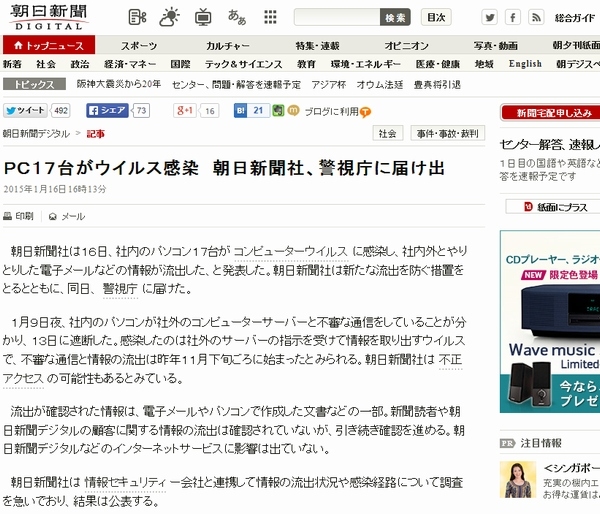Open the grid menu icon
Screen dimensions: 600x514
(x=270, y=17)
